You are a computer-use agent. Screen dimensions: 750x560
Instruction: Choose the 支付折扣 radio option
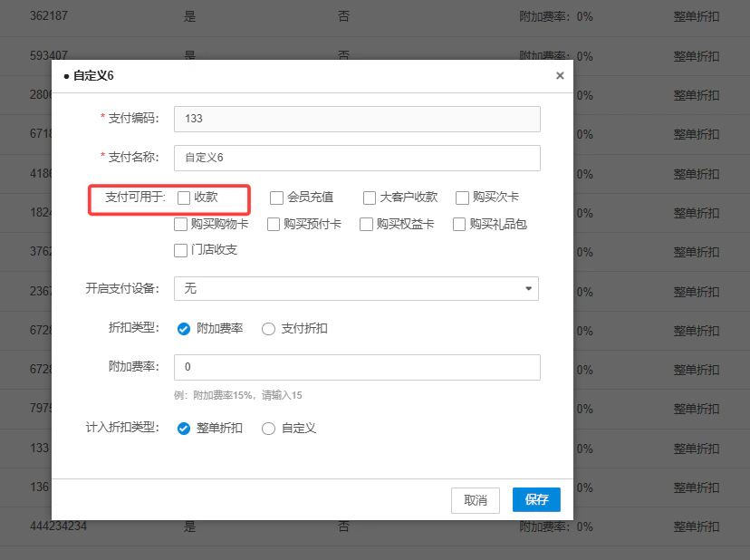268,329
